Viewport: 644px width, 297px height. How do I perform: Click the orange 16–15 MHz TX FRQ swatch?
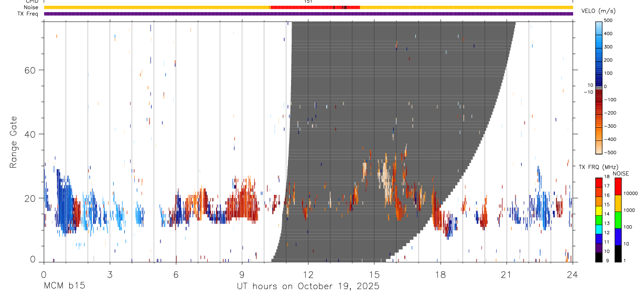pyautogui.click(x=598, y=201)
